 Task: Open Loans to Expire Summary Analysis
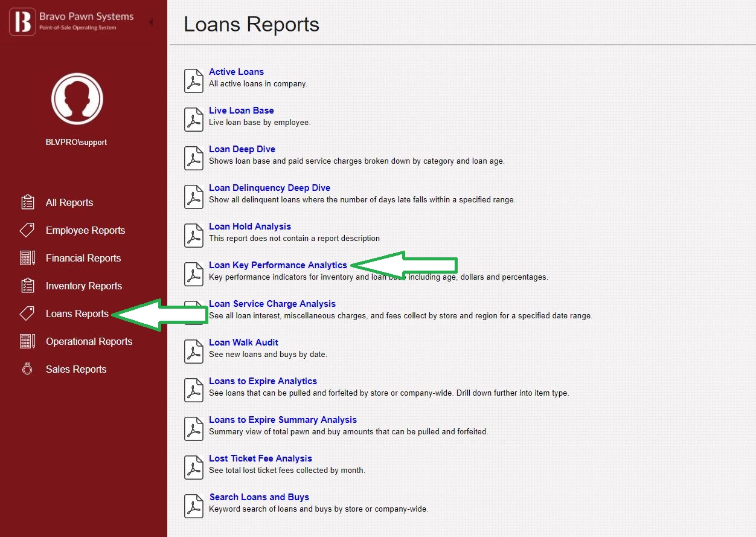(x=283, y=420)
